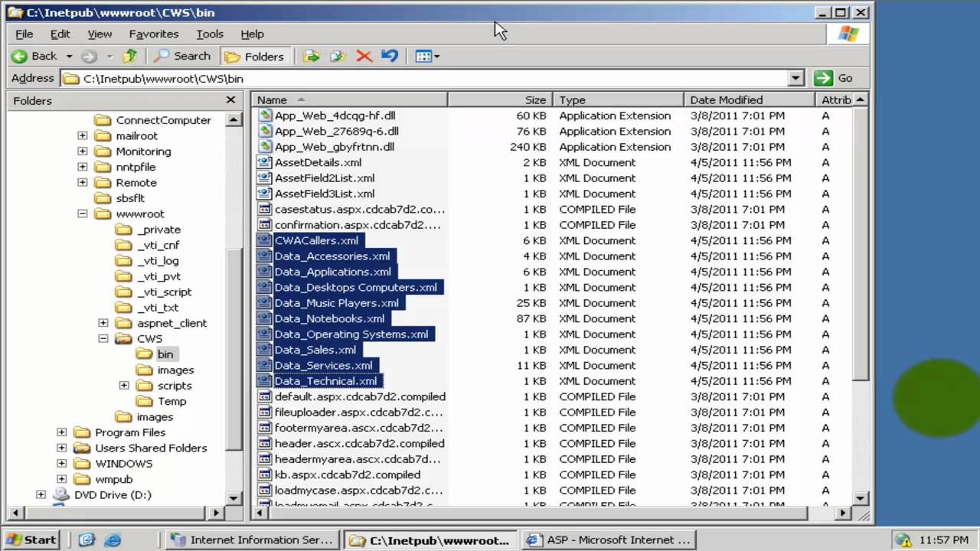Viewport: 980px width, 551px height.
Task: Click the wwwroot folder icon in tree
Action: point(103,214)
